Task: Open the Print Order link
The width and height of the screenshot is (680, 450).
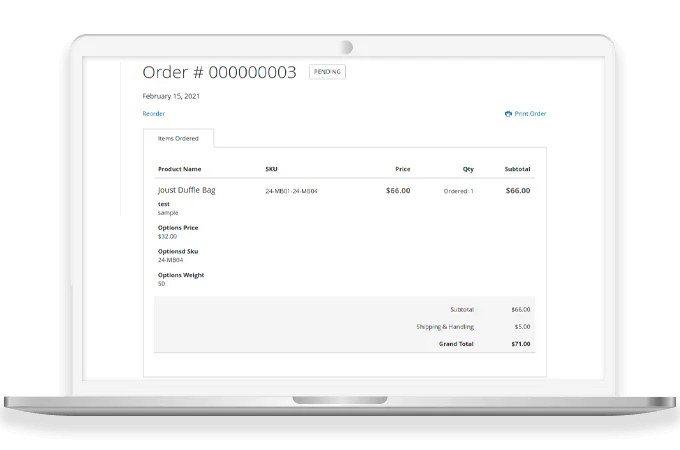Action: coord(530,114)
